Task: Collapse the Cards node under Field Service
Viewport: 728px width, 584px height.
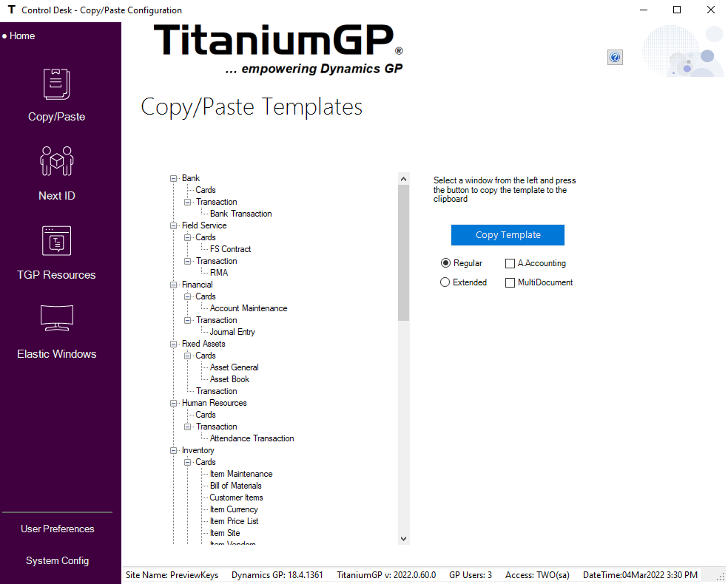Action: 188,237
